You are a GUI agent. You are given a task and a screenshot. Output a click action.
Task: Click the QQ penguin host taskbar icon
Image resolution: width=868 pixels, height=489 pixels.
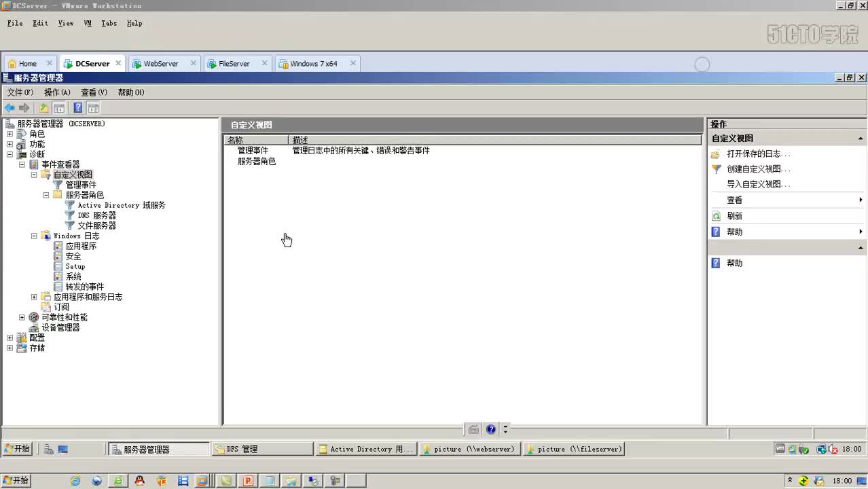[140, 481]
